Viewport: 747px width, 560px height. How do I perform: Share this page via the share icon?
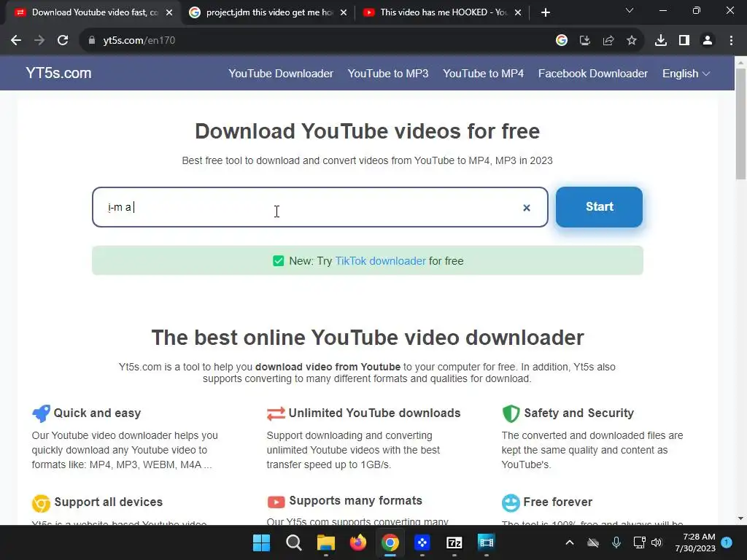pyautogui.click(x=608, y=41)
